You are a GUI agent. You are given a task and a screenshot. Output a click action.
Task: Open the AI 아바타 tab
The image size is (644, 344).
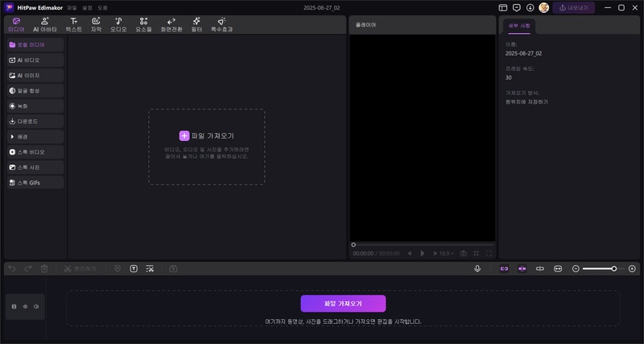(x=45, y=25)
